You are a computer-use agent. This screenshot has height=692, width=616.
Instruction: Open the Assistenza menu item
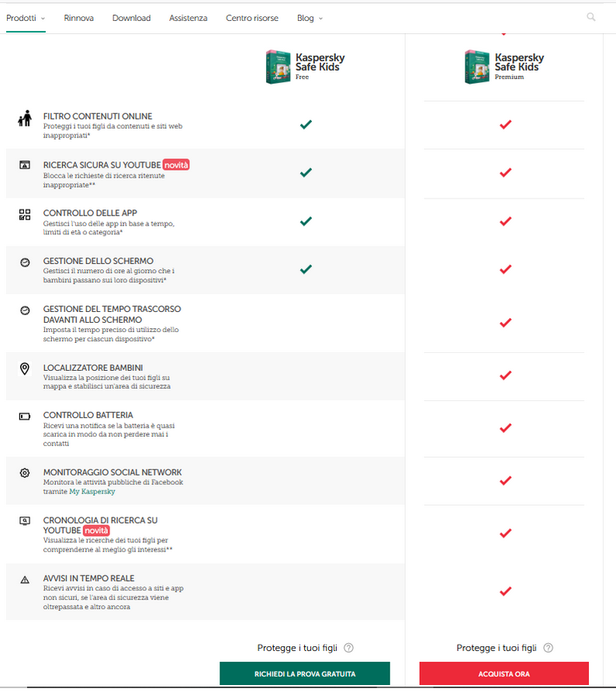click(188, 18)
